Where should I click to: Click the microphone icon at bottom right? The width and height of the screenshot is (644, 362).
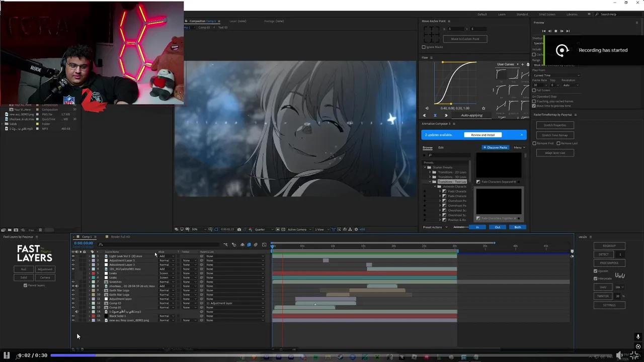[x=638, y=337]
